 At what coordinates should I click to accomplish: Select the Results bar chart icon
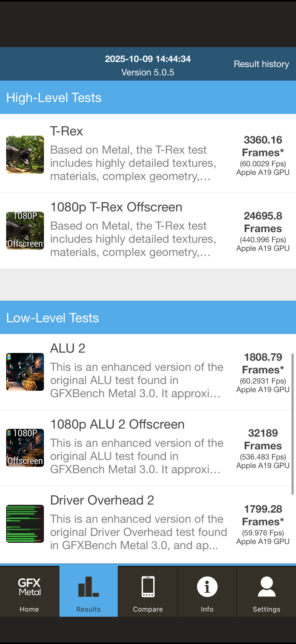click(88, 587)
